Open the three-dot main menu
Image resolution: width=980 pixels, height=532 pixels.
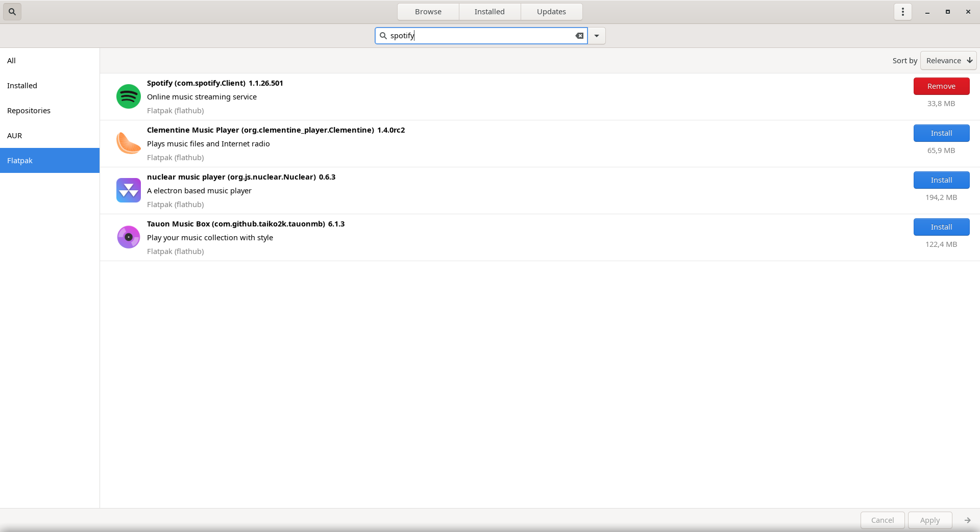tap(902, 12)
